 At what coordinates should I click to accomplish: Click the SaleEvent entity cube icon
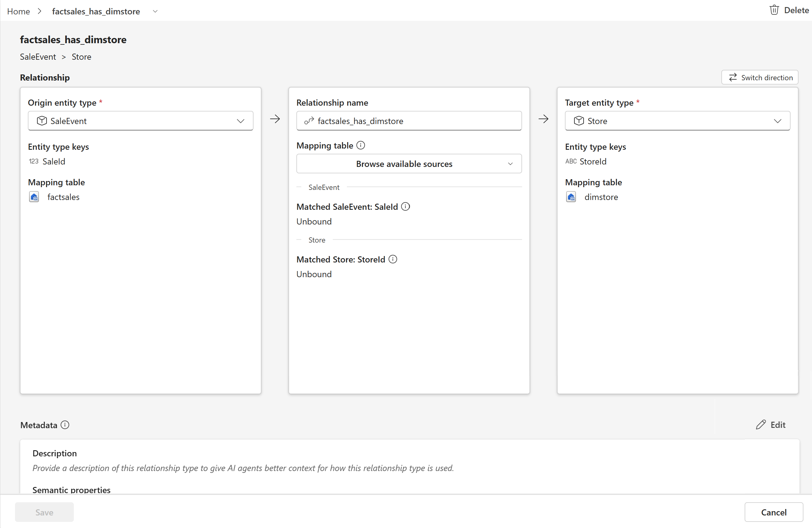click(42, 121)
